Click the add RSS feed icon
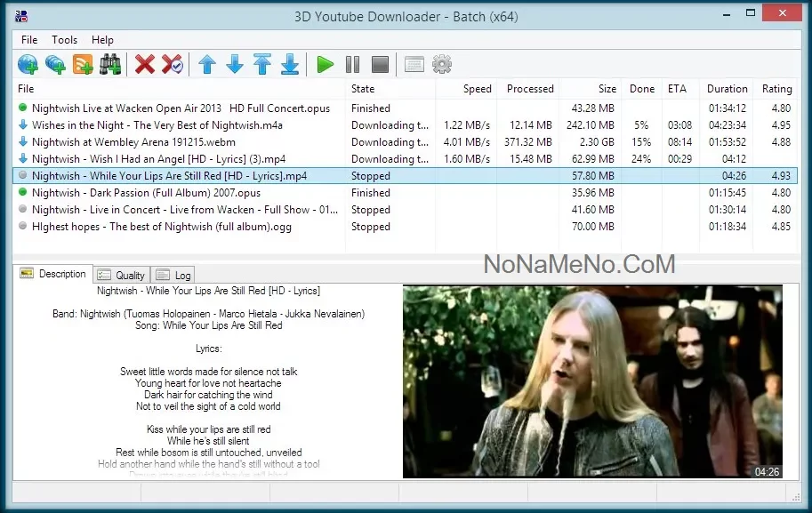812x513 pixels. point(83,64)
